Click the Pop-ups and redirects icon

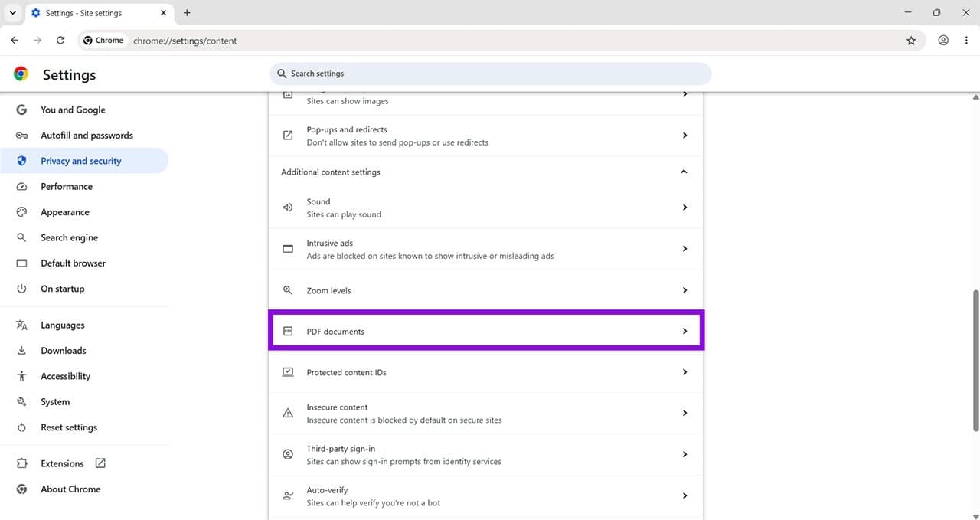[x=288, y=136]
